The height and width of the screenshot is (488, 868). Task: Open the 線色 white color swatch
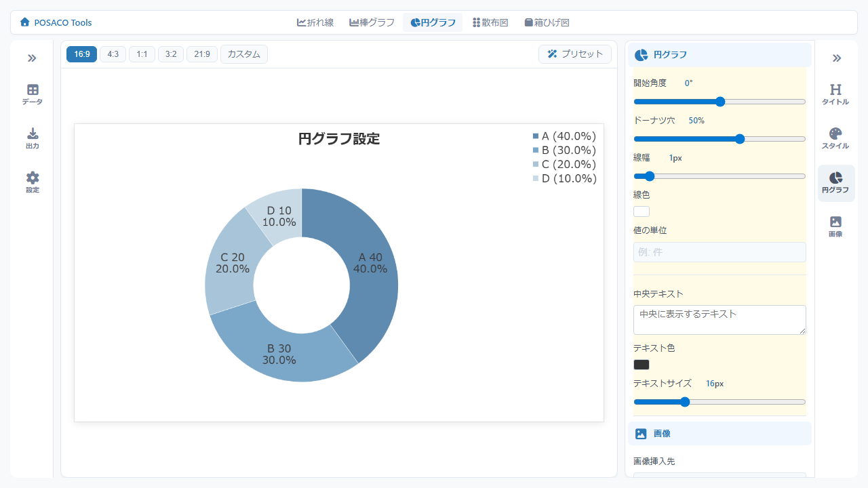pos(642,211)
